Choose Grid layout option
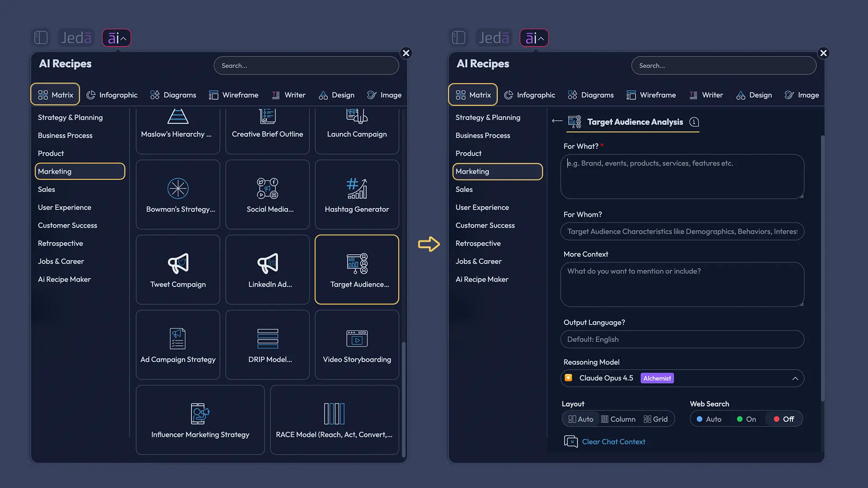 pyautogui.click(x=656, y=419)
